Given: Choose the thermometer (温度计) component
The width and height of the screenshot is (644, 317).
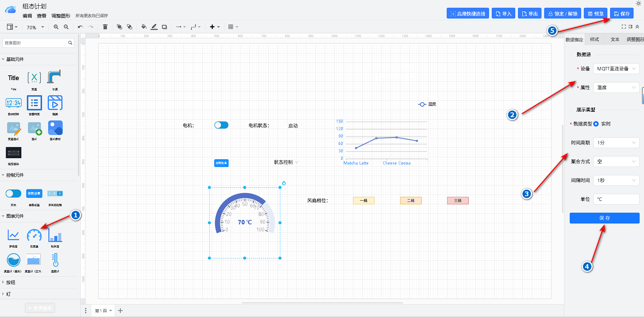Looking at the screenshot, I should [x=55, y=260].
